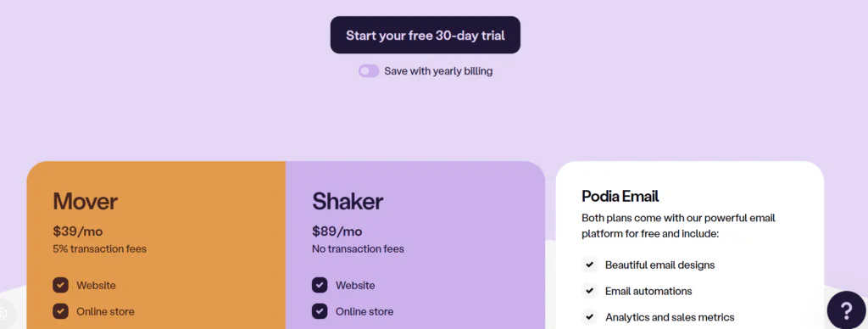Click the 5% transaction fees text
Image resolution: width=868 pixels, height=329 pixels.
click(100, 248)
